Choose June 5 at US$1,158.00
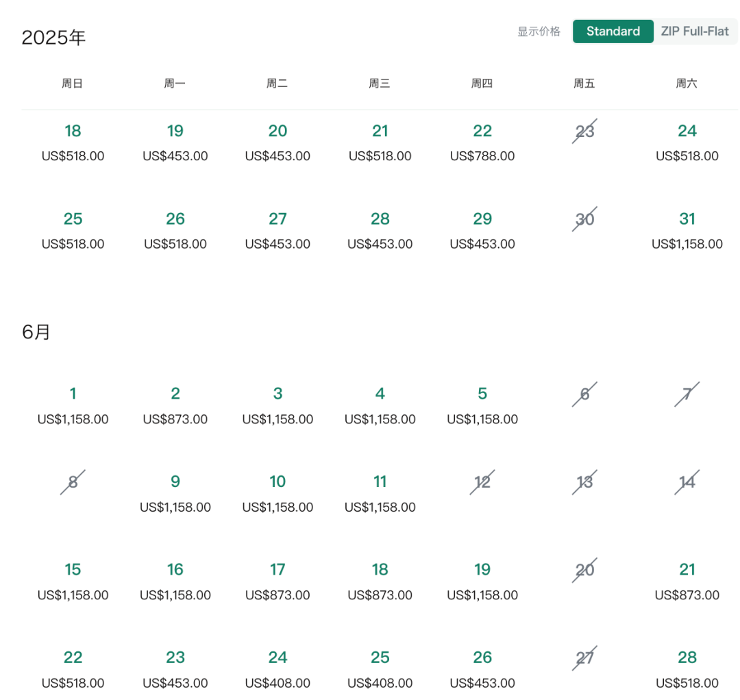This screenshot has height=700, width=740. [482, 405]
